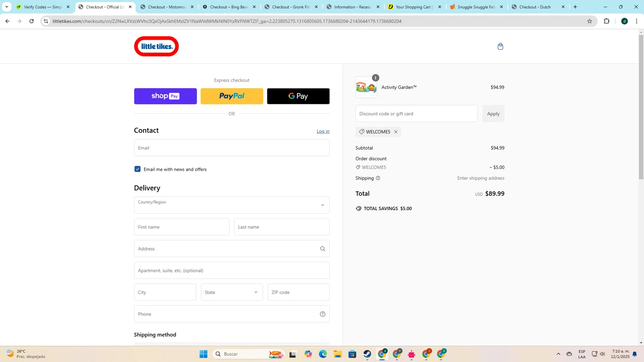Switch to the Snuggle Snuggle Fab tab

477,7
